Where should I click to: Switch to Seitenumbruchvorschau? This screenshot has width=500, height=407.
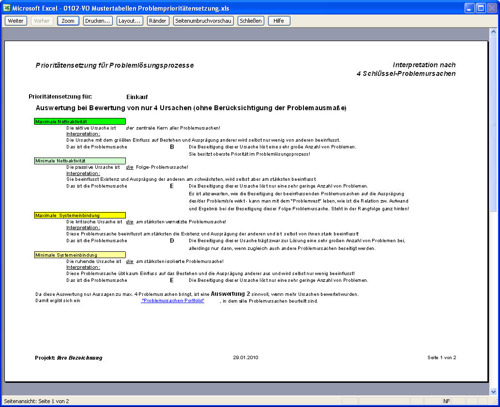click(x=203, y=21)
